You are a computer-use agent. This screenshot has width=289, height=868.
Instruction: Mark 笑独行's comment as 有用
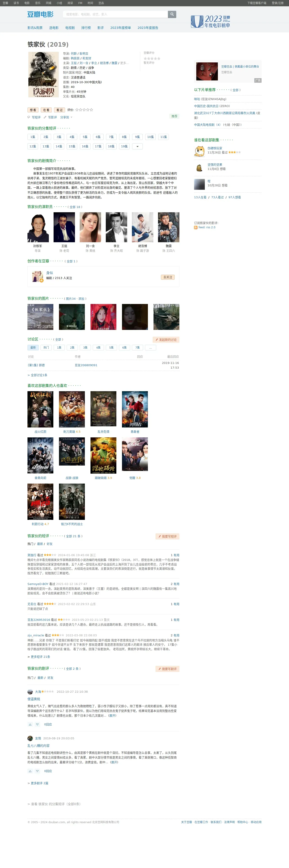click(x=176, y=555)
